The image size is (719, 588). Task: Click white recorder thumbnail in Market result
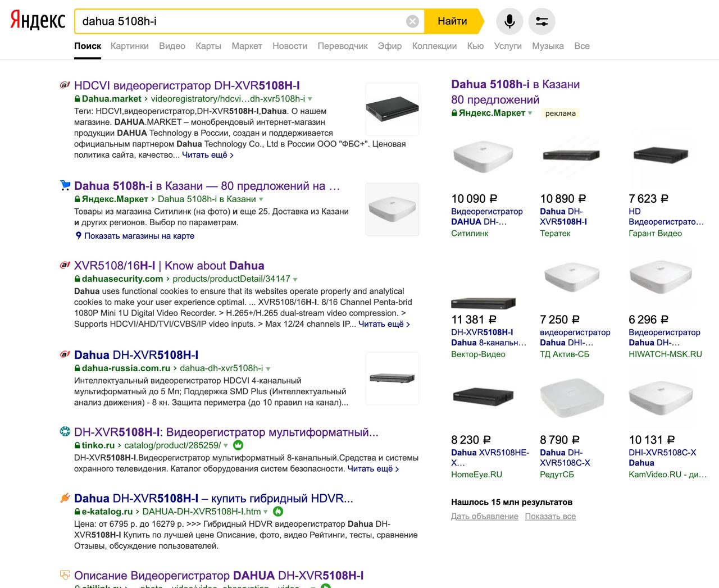click(x=392, y=209)
